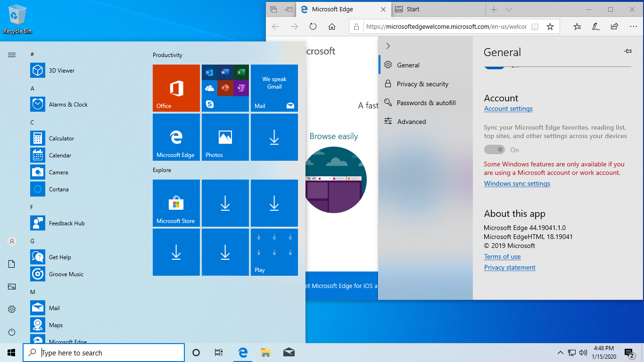Switch to the Start tab in Edge
The image size is (644, 362).
[x=438, y=9]
